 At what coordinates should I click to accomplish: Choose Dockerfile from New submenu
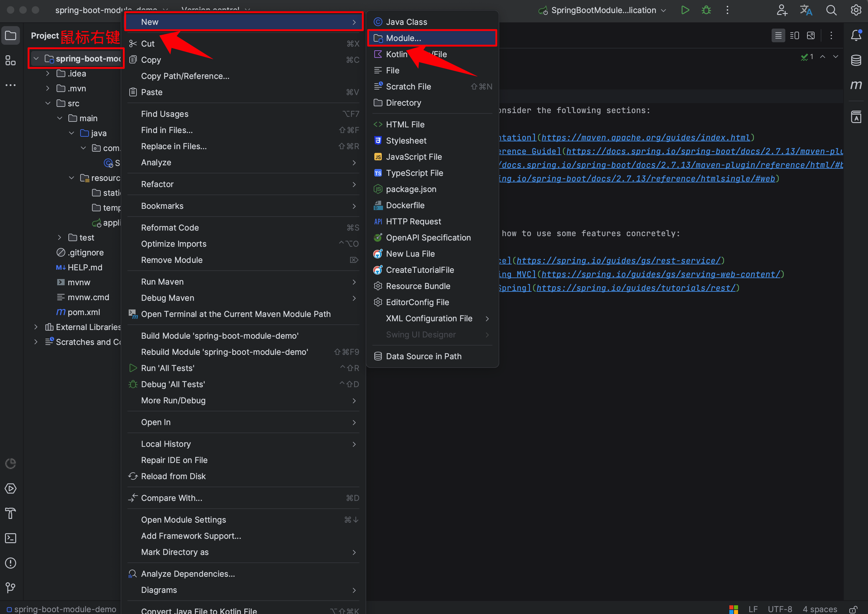pyautogui.click(x=433, y=205)
